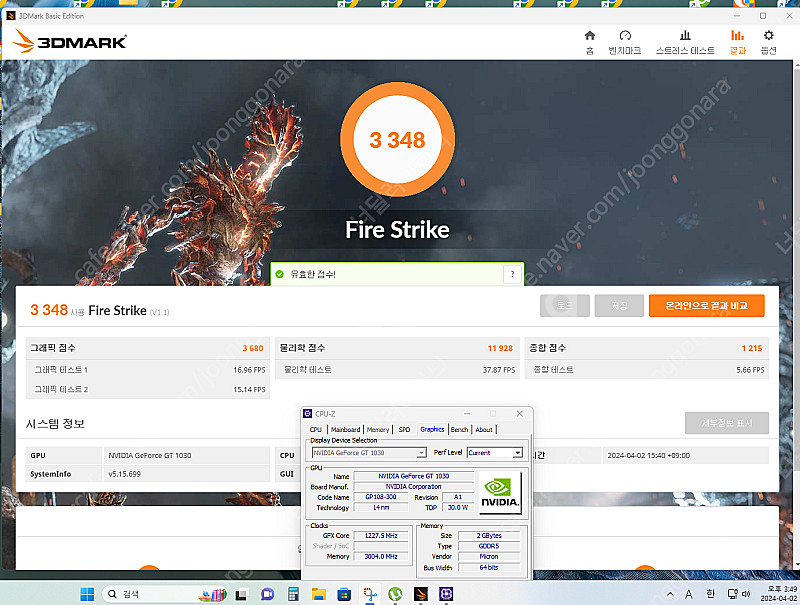Viewport: 800px width, 605px height.
Task: Open Microsoft Store from the taskbar
Action: tap(344, 594)
